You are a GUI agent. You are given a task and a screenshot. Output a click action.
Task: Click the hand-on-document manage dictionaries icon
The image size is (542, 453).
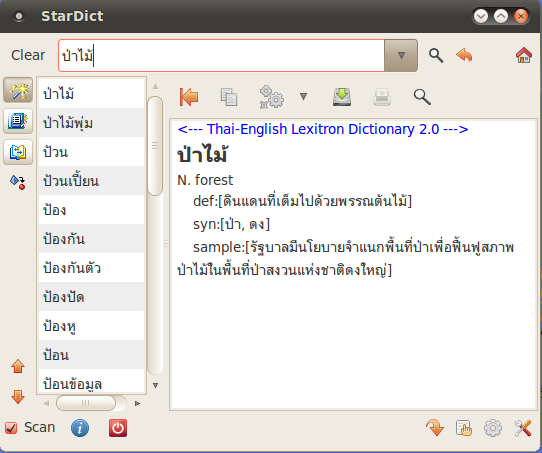tap(464, 428)
